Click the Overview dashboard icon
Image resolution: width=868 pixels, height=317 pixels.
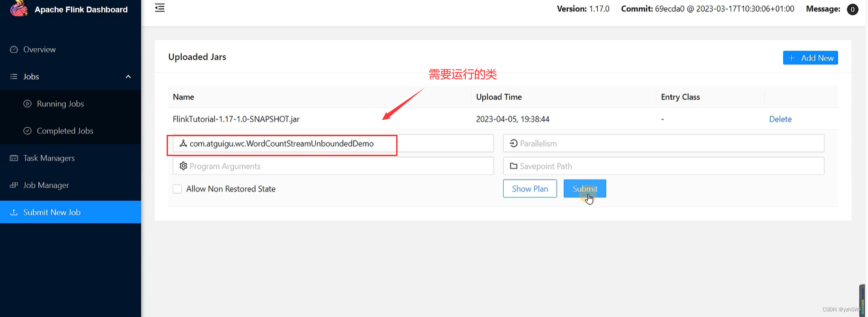(x=14, y=49)
